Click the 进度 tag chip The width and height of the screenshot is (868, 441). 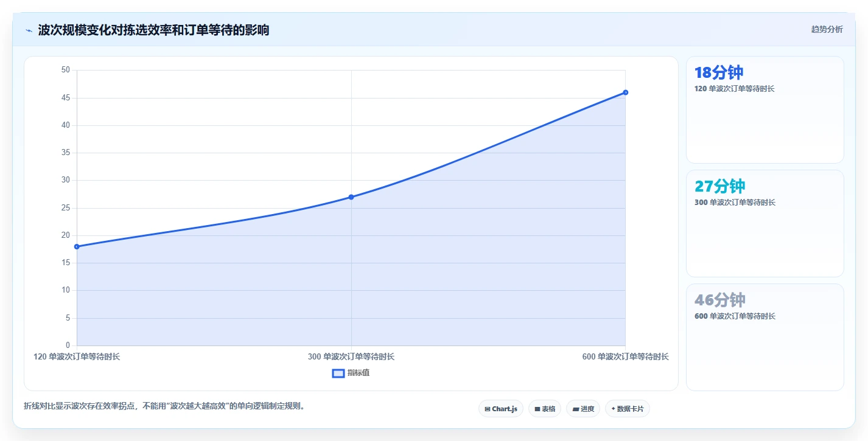(x=583, y=409)
